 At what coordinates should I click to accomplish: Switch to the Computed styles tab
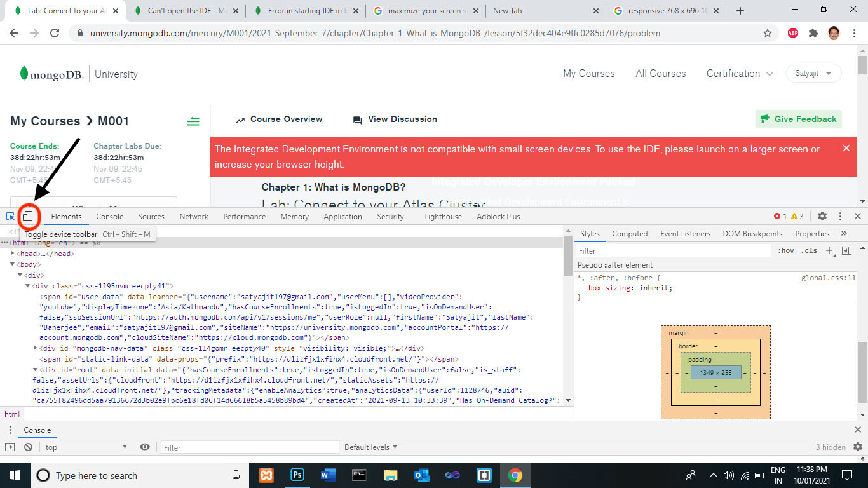click(x=630, y=233)
